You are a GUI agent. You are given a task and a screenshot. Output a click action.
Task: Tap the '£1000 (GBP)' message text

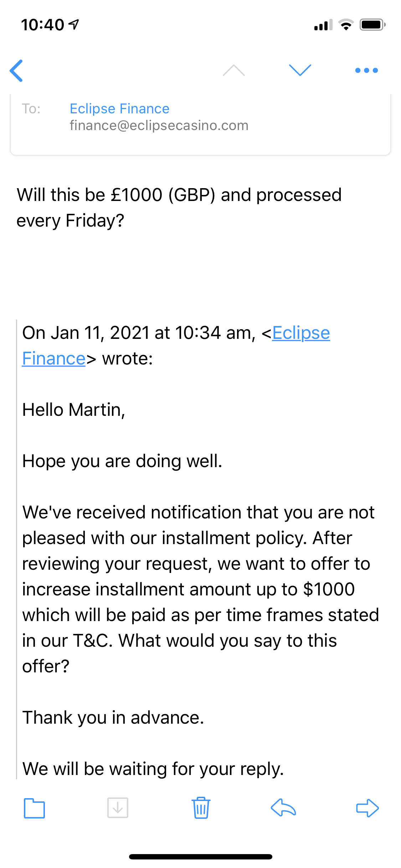coord(163,195)
